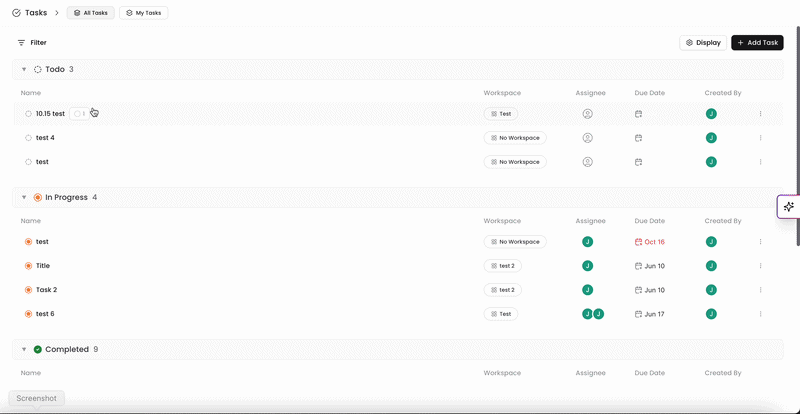Open the three-dot menu for Todo test row

760,162
